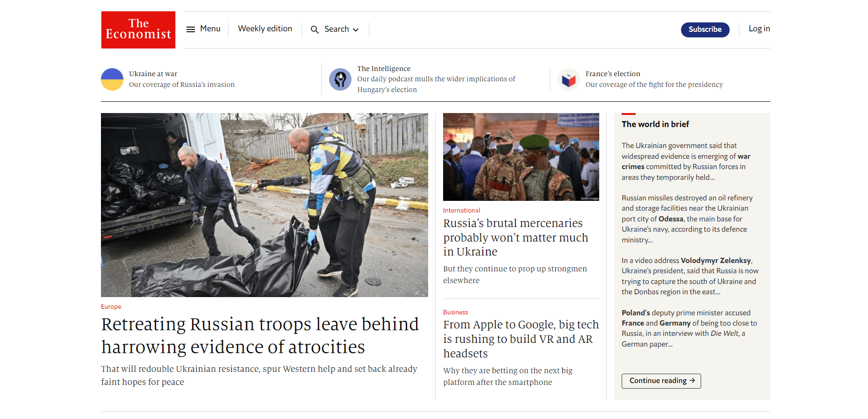Open the VR and AR headsets headline

tap(521, 339)
